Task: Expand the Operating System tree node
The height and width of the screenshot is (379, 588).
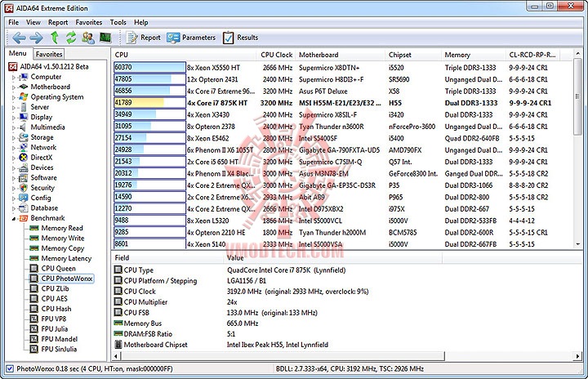Action: click(x=14, y=97)
